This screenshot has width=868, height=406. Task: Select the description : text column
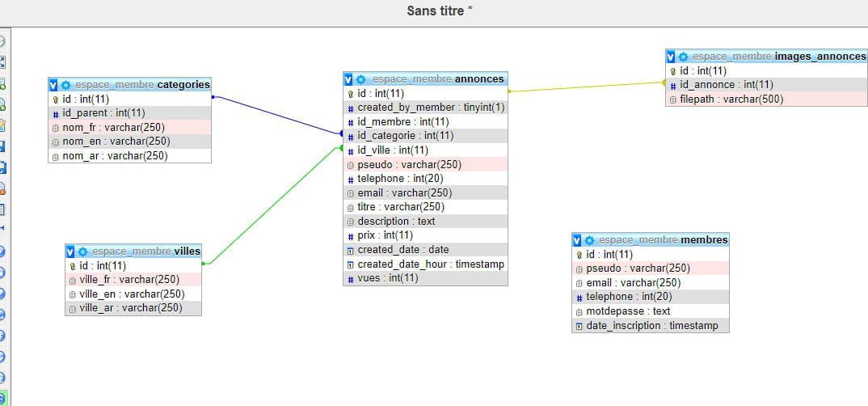coord(425,222)
